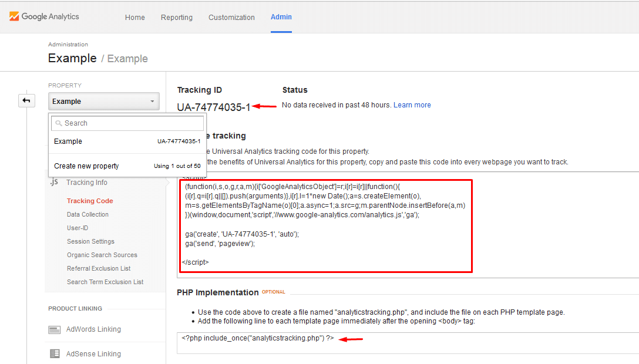Screen dimensions: 639x364
Task: Click the Google Analytics logo icon
Action: click(14, 16)
